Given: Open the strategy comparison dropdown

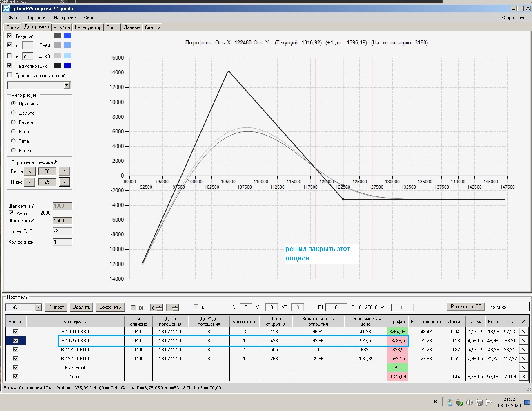Looking at the screenshot, I should (x=67, y=85).
